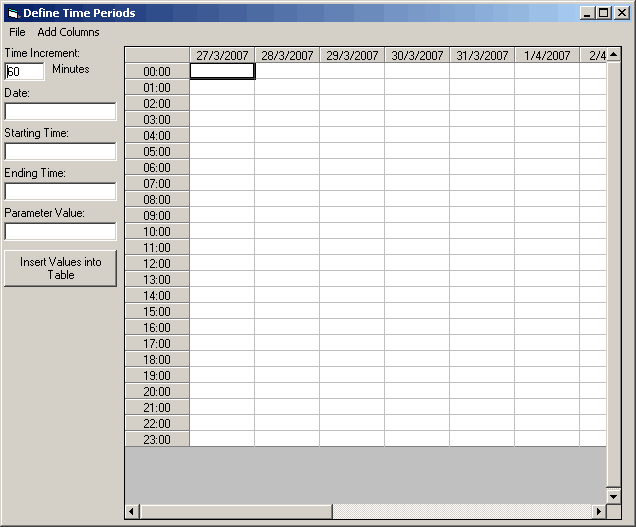
Task: Click the Parameter Value field
Action: tap(60, 231)
